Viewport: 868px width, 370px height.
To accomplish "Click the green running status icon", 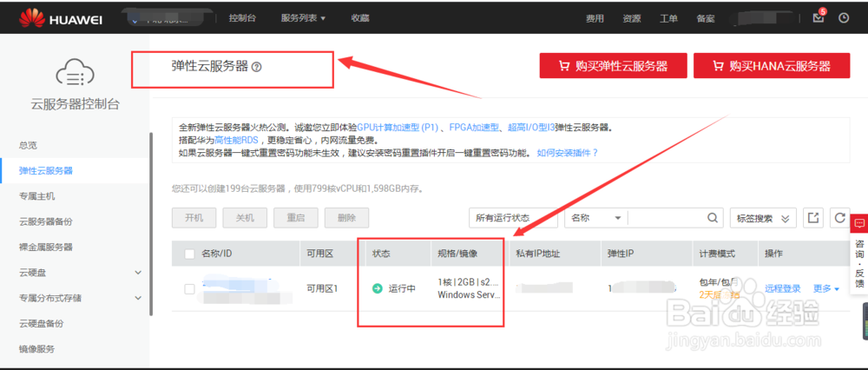I will pos(377,288).
